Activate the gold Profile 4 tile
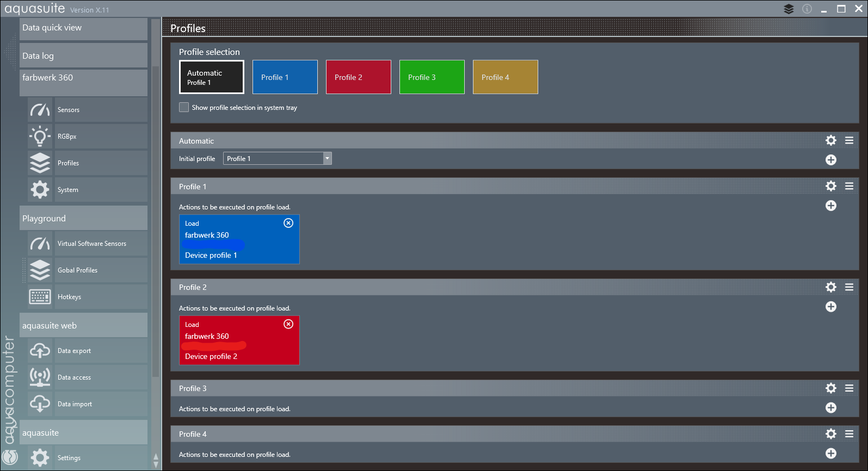868x471 pixels. [506, 77]
